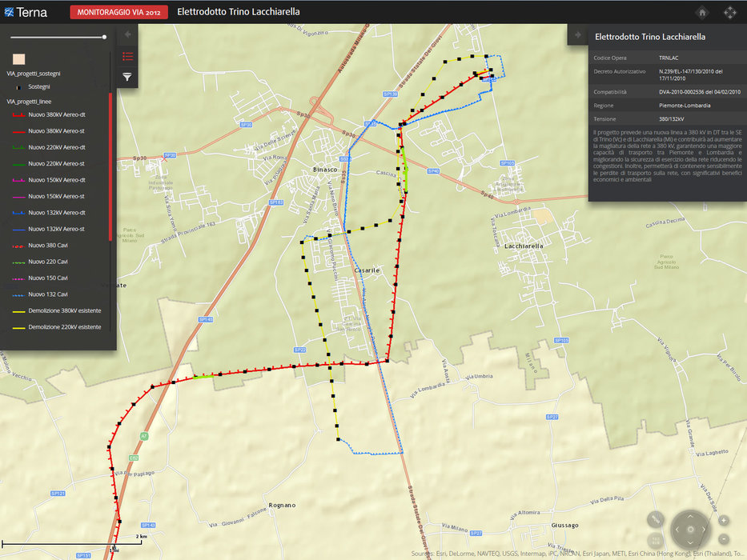Click the layer opacity slider handle
This screenshot has height=560, width=747.
tap(104, 37)
